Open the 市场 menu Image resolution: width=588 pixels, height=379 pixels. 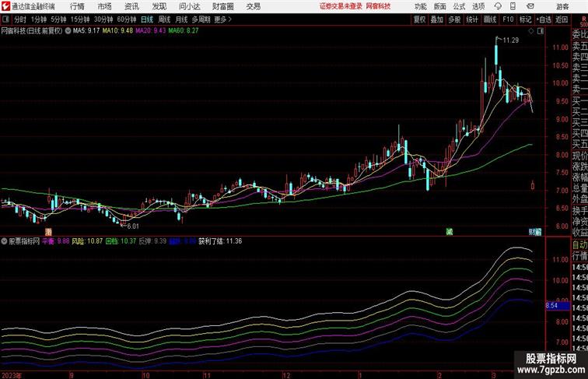(104, 6)
